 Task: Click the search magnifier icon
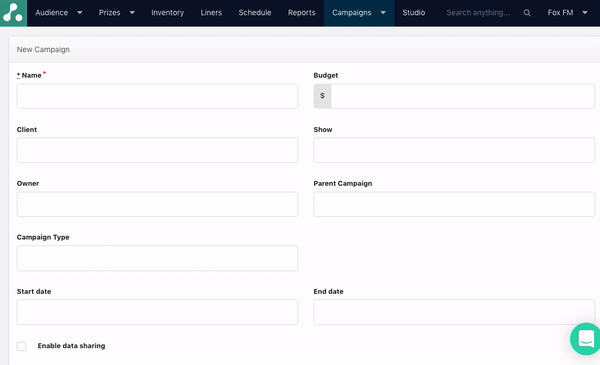point(527,13)
